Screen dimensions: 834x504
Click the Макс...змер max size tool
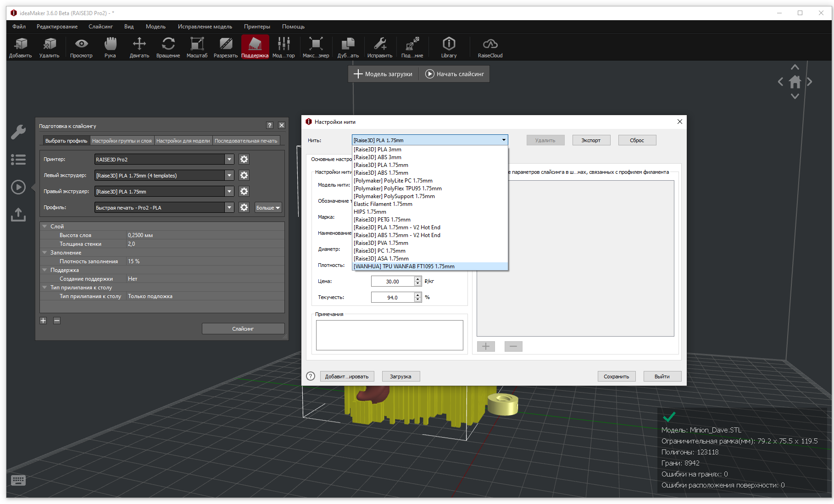pyautogui.click(x=316, y=47)
